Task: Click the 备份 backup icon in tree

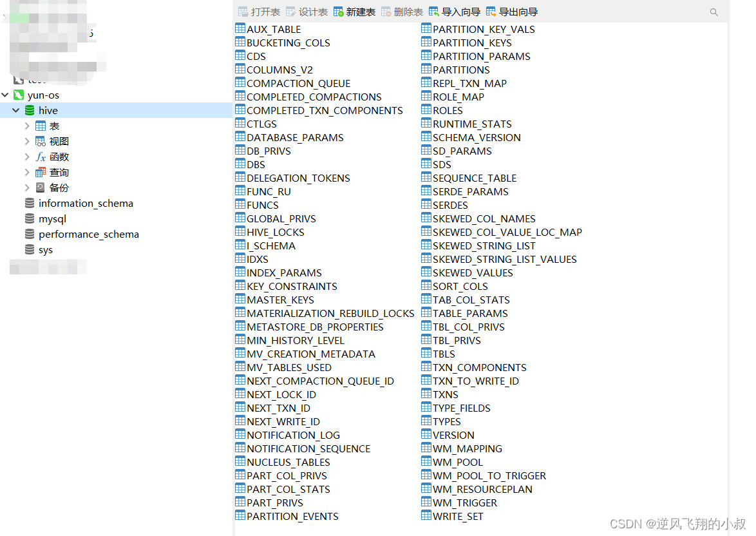Action: (x=41, y=187)
